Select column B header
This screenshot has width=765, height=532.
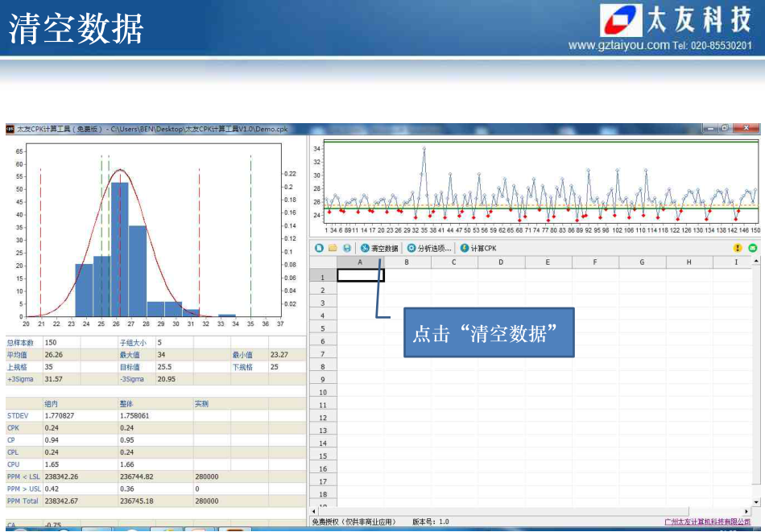click(407, 262)
